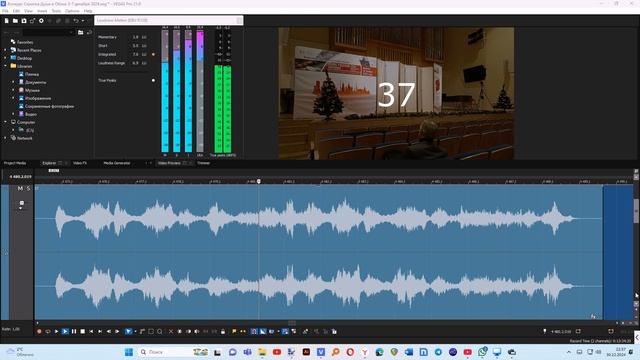Create a new project with toolbar icon
The image size is (640, 360).
pyautogui.click(x=7, y=21)
